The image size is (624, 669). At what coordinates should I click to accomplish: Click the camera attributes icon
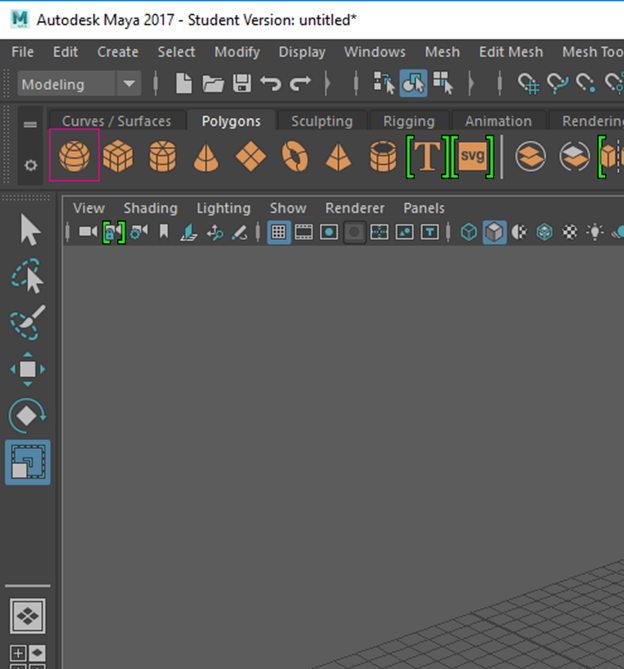coord(139,232)
